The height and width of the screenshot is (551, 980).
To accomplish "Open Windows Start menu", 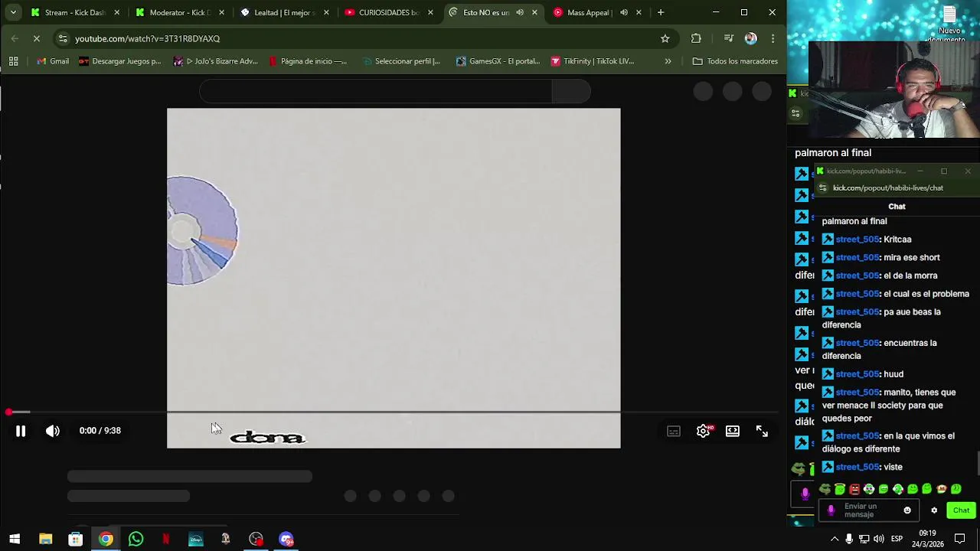I will [x=15, y=540].
